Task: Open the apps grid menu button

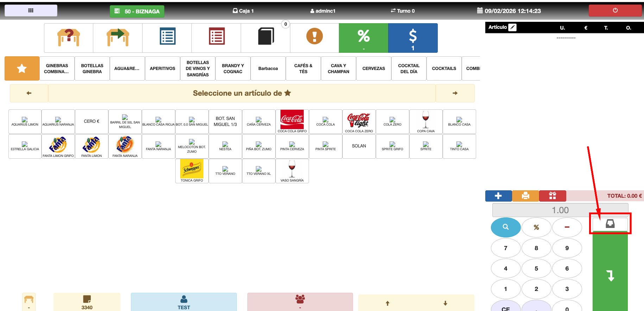Action: tap(31, 11)
